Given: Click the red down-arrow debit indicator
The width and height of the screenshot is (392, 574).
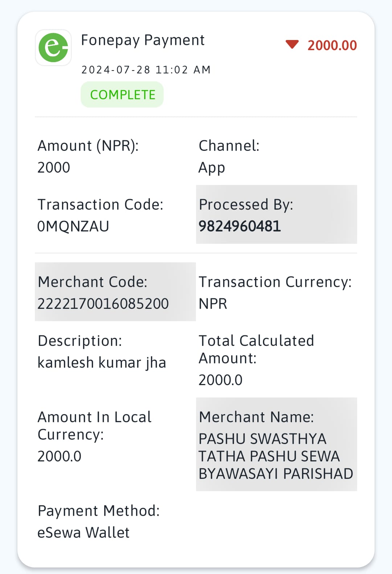Looking at the screenshot, I should pyautogui.click(x=292, y=44).
